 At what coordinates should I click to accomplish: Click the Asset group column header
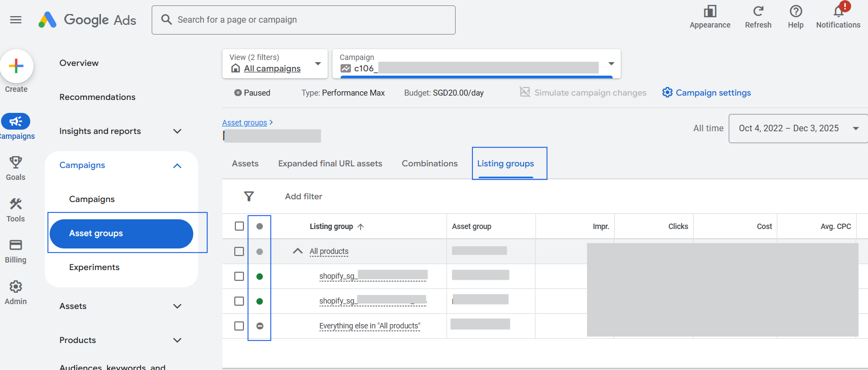tap(472, 227)
